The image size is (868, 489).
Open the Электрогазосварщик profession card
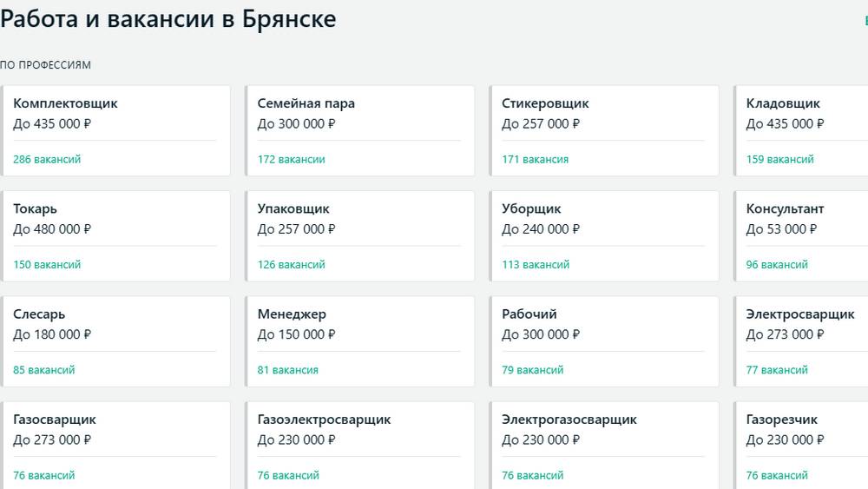[604, 446]
